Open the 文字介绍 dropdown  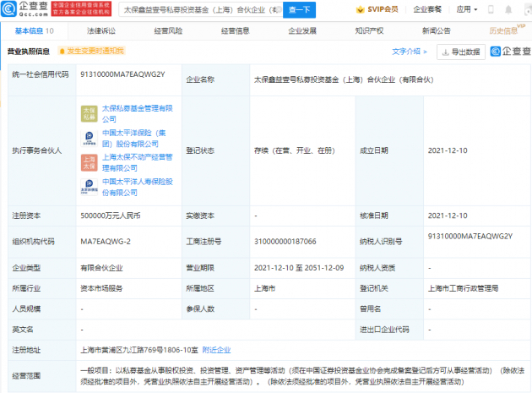pos(410,52)
